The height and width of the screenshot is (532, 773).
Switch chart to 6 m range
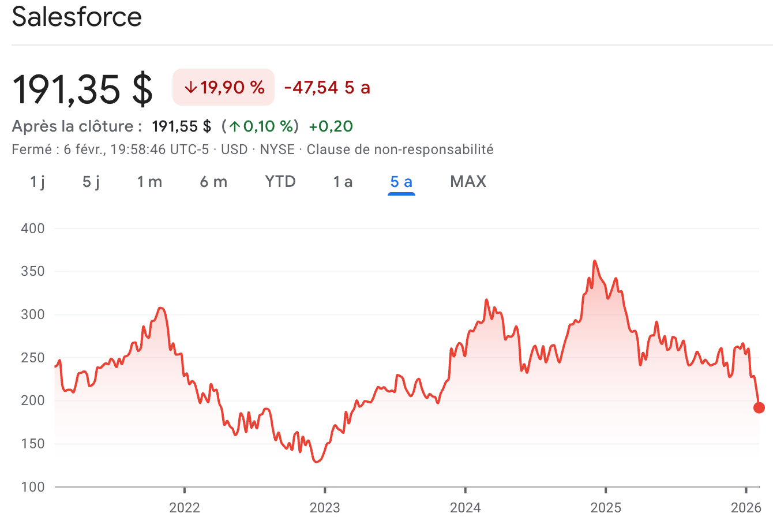[x=213, y=182]
